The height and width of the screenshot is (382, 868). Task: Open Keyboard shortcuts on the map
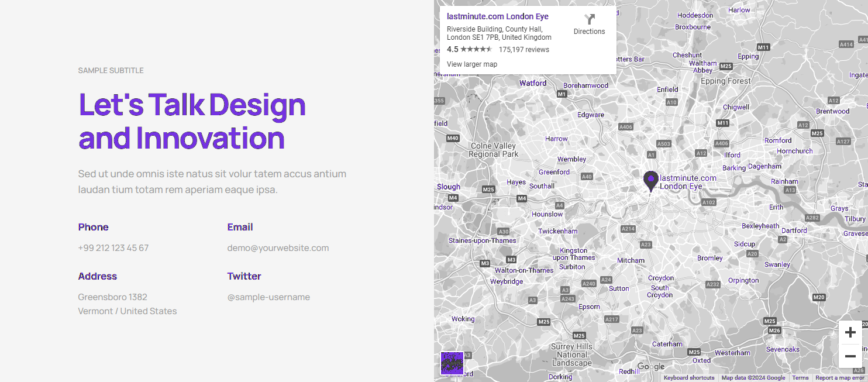(689, 378)
